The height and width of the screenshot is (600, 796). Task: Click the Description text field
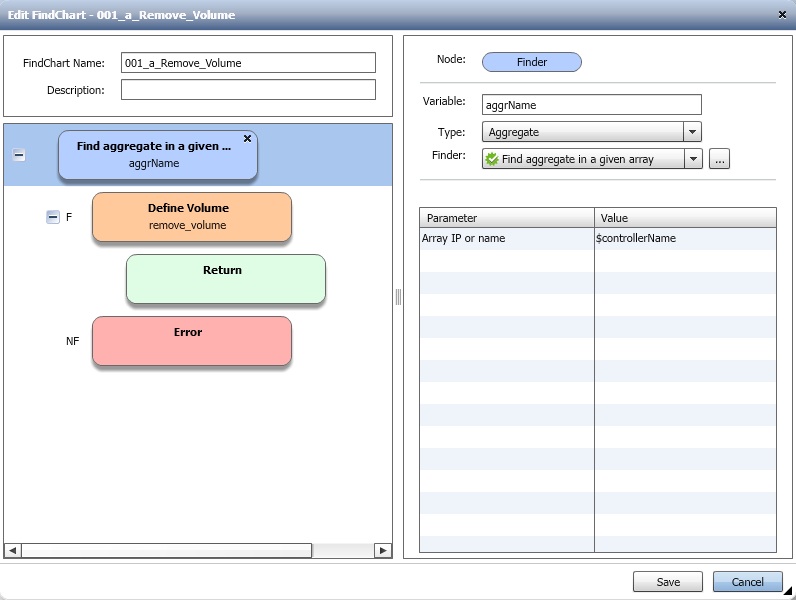pyautogui.click(x=248, y=90)
